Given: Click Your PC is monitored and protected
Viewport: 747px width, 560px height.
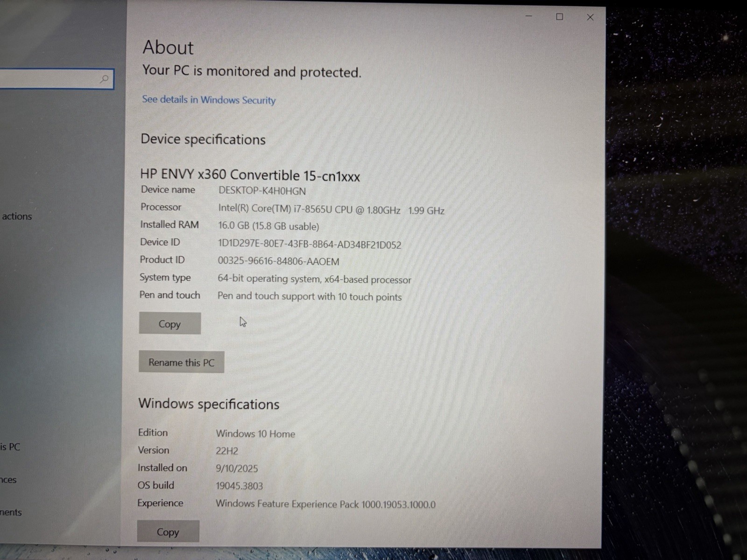Looking at the screenshot, I should 252,71.
